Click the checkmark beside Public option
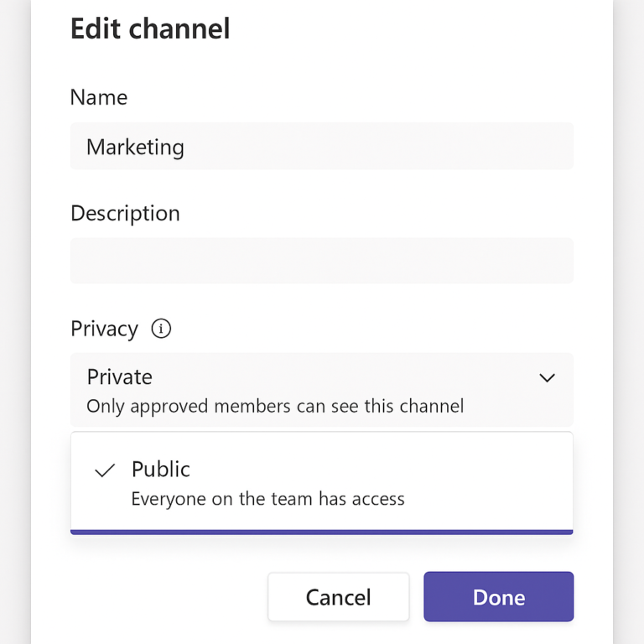644x644 pixels. 105,470
